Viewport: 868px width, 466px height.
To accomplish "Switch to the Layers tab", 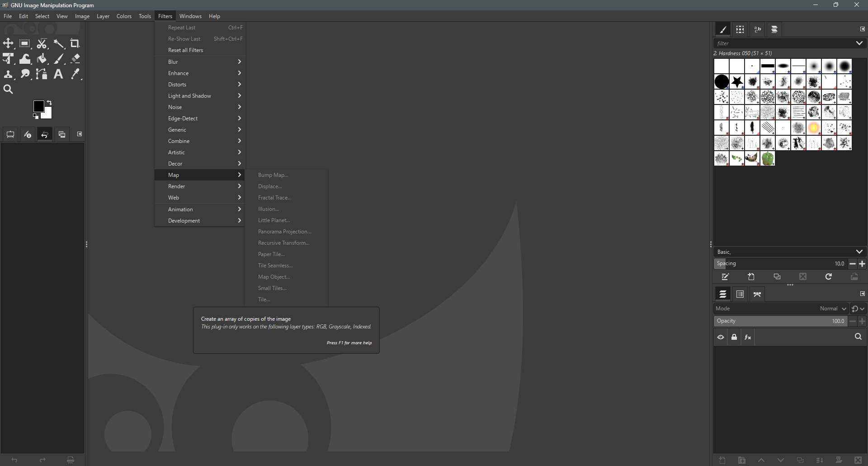I will point(723,295).
